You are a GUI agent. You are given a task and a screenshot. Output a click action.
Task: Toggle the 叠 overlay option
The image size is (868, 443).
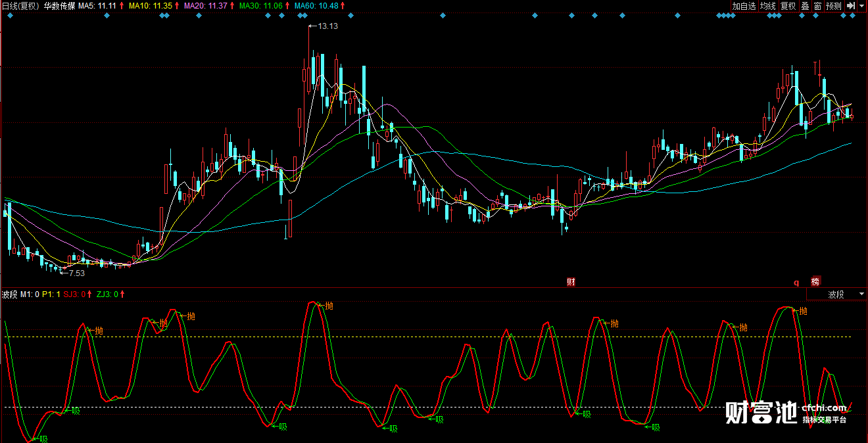805,6
